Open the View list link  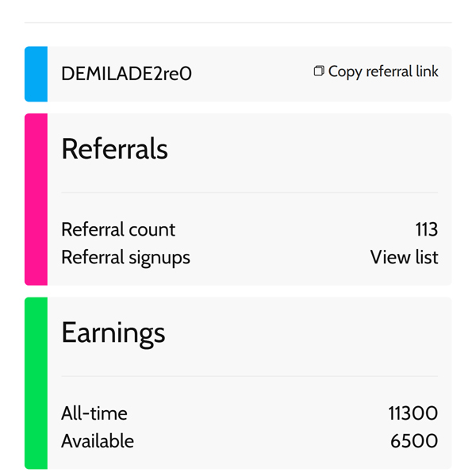point(404,257)
